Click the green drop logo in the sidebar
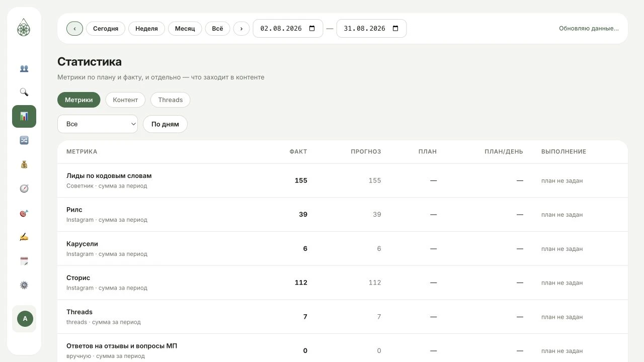The image size is (644, 362). (x=24, y=28)
